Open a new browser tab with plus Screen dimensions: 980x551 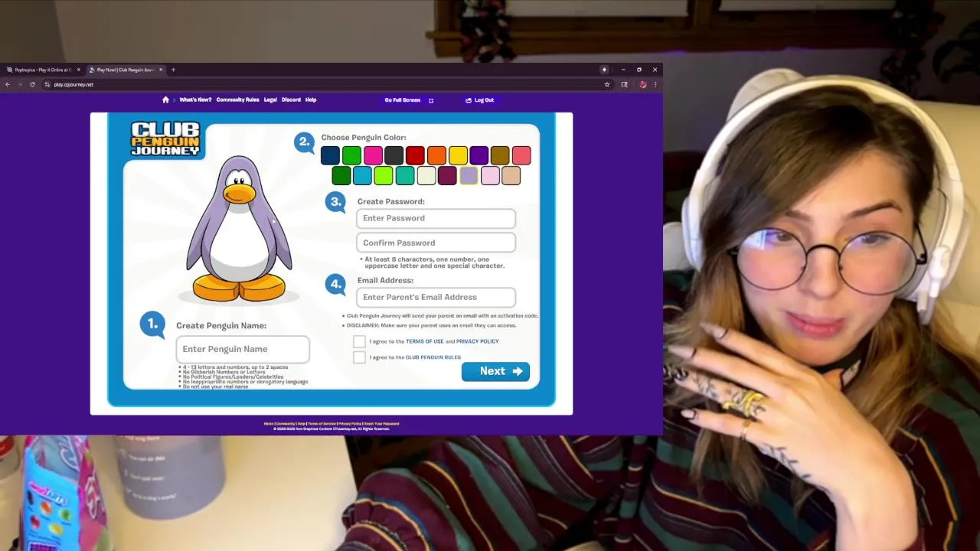click(173, 70)
